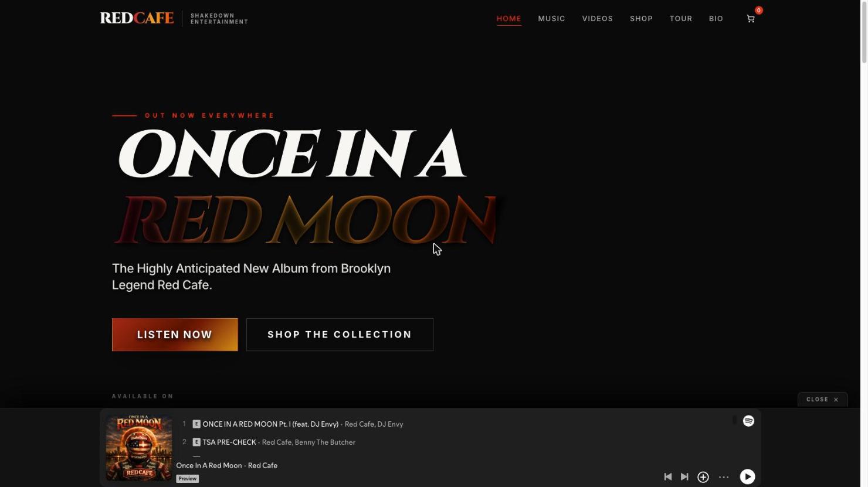Click the Spotify logo in player

[748, 421]
